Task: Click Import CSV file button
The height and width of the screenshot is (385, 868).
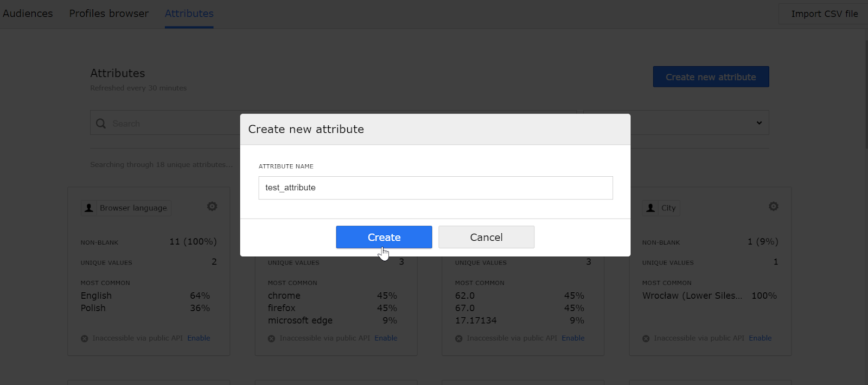Action: [x=824, y=14]
